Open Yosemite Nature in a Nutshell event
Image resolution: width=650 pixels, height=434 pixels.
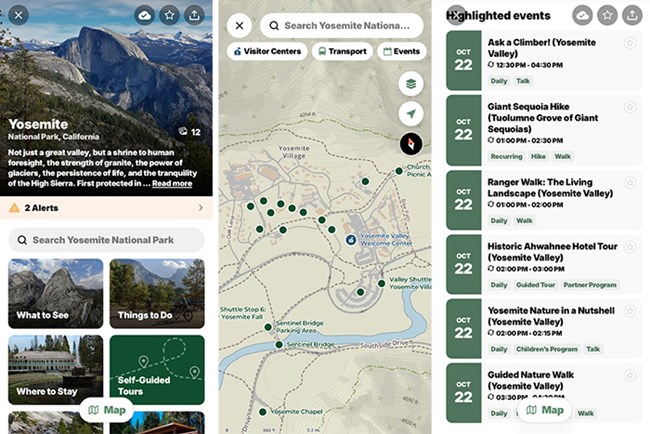click(544, 329)
